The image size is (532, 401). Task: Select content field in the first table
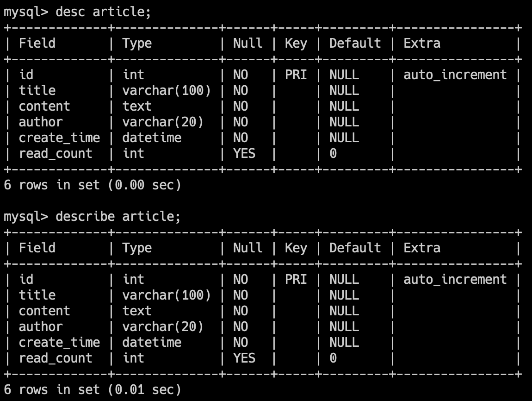(x=44, y=107)
